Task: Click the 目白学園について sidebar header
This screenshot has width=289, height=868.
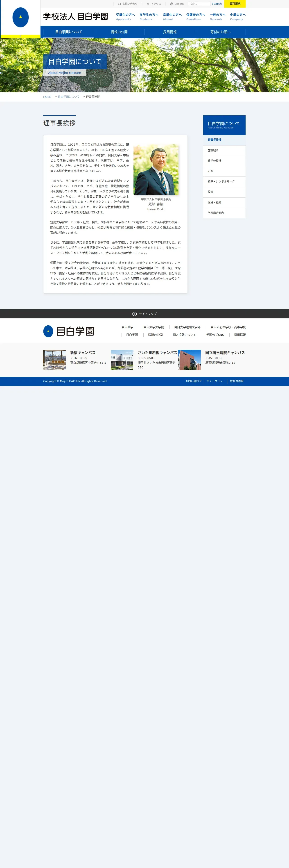Action: tap(224, 125)
